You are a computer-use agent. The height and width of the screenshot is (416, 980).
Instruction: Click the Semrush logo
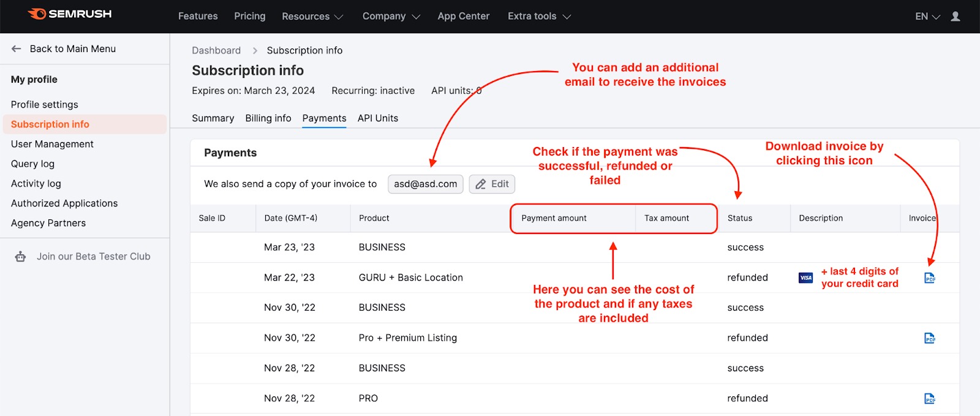coord(69,14)
